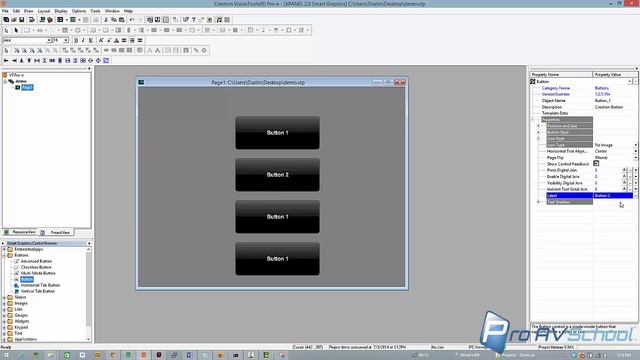Select the first Button 1 on canvas

(x=277, y=133)
